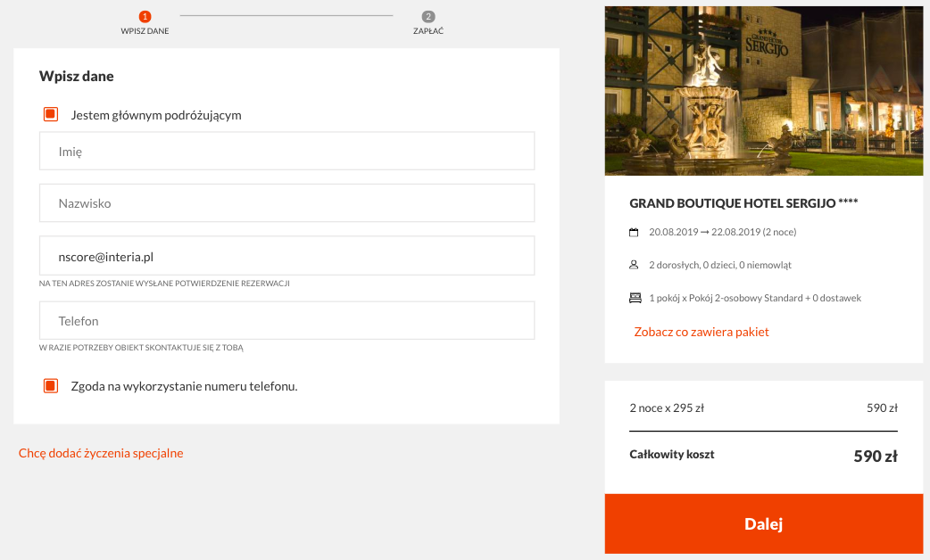This screenshot has width=930, height=560.
Task: Click the hotel name GRAND BOUTIQUE HOTEL SERGIJO
Action: [x=743, y=203]
